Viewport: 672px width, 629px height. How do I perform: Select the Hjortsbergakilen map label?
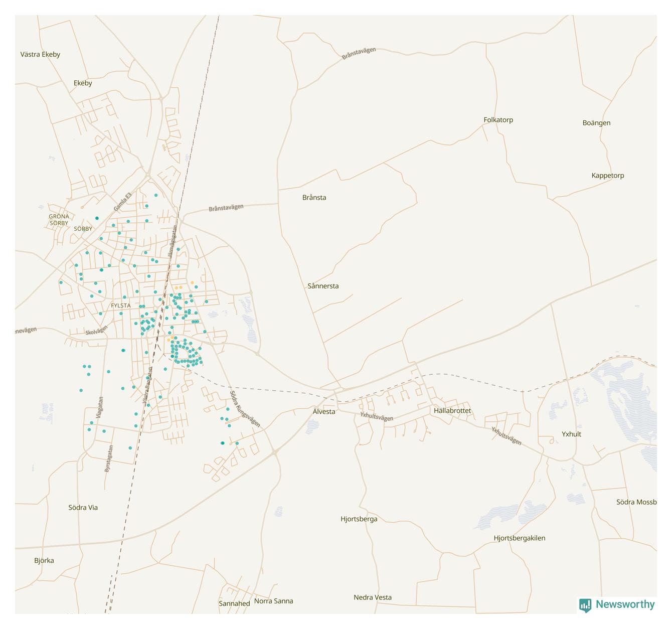pyautogui.click(x=519, y=538)
